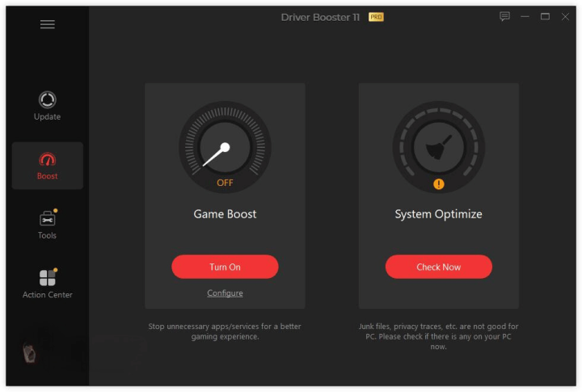Close the Driver Booster window
582x392 pixels.
click(x=565, y=17)
